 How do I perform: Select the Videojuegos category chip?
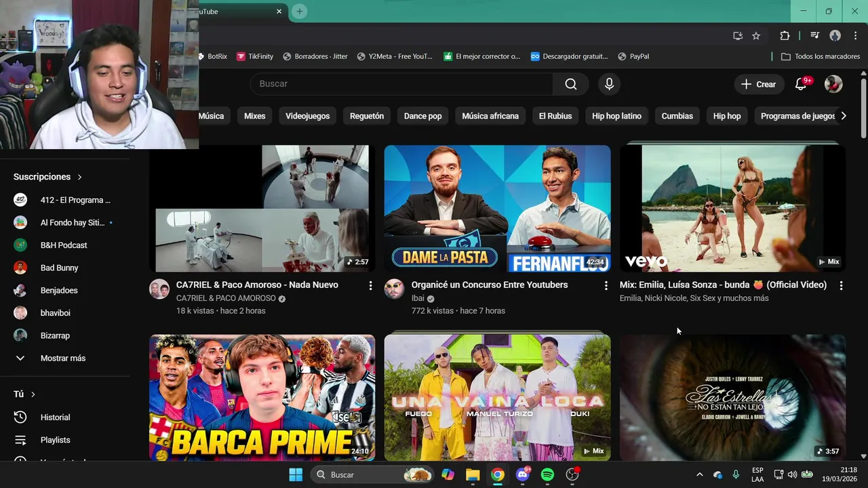coord(307,116)
